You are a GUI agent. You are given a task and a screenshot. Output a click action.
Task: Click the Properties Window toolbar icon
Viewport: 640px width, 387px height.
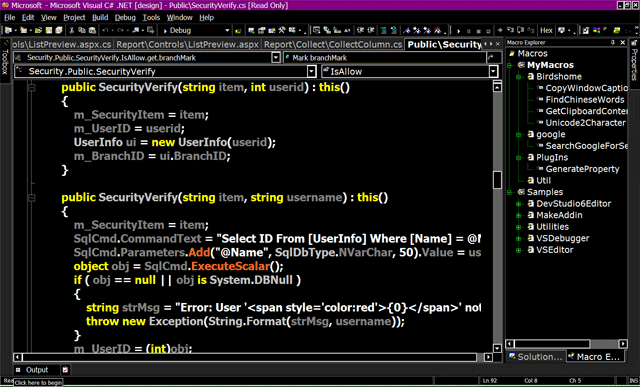point(261,30)
